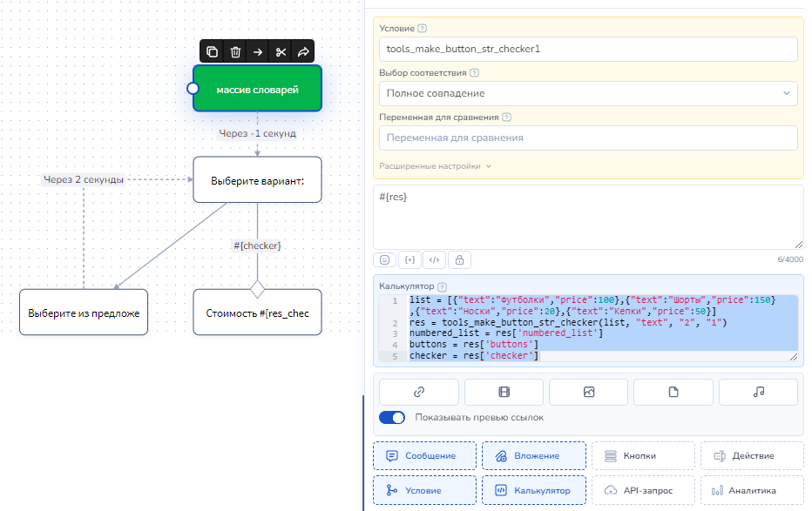The height and width of the screenshot is (511, 812).
Task: Select the "Сообщение" section tab
Action: click(x=425, y=455)
